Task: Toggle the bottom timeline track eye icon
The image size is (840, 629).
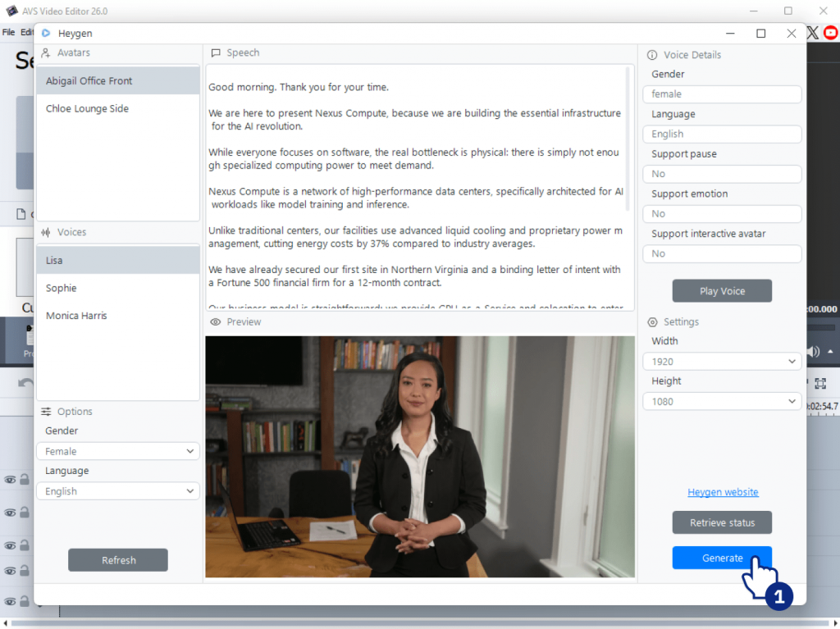Action: (10, 602)
